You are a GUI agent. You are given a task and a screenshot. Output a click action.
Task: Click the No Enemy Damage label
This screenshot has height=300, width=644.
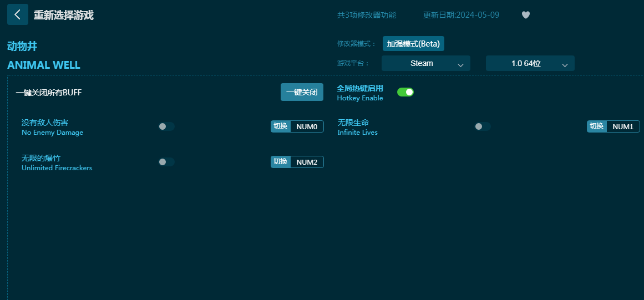click(x=53, y=133)
